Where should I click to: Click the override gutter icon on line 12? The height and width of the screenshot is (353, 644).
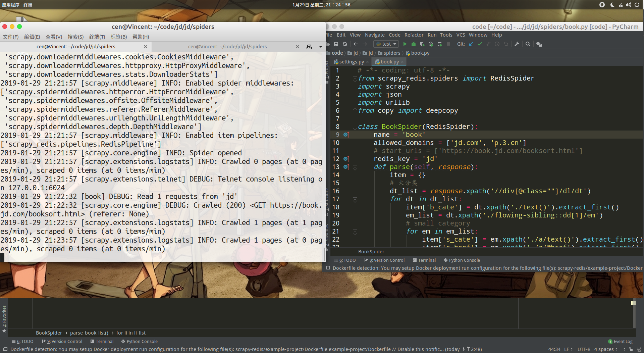click(x=346, y=159)
